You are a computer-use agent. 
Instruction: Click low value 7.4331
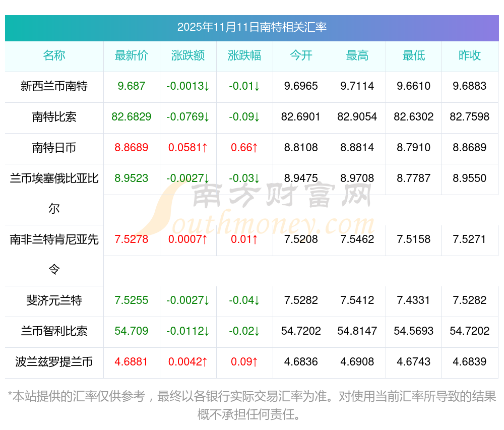coord(414,300)
